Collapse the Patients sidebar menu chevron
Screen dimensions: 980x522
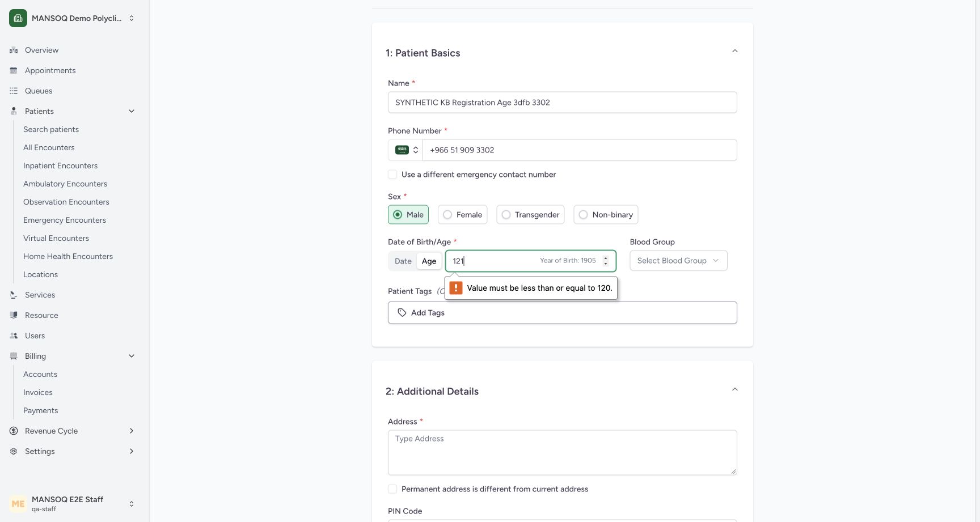point(132,111)
